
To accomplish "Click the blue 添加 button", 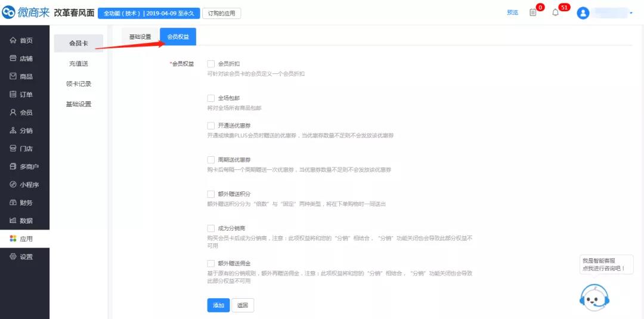I will pyautogui.click(x=218, y=305).
